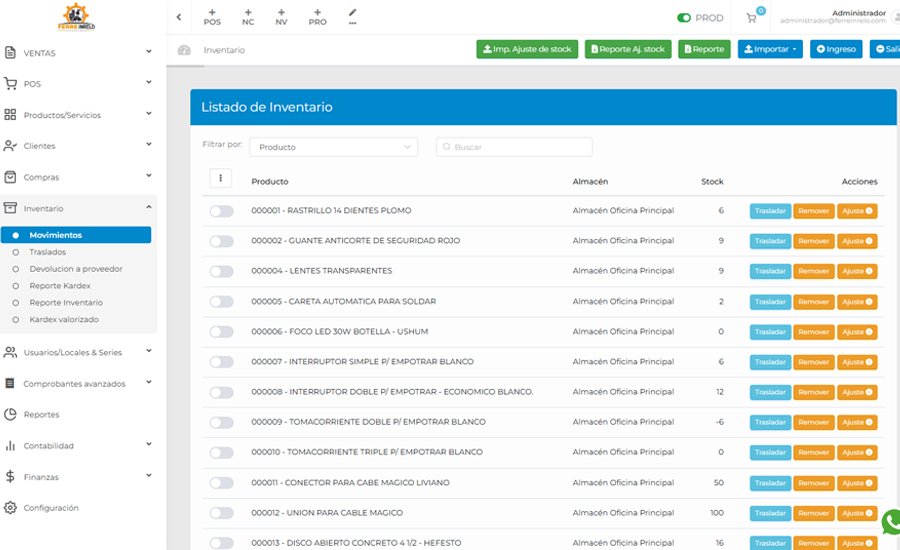Open the Traslados submenu item
The image size is (900, 550).
pyautogui.click(x=48, y=252)
